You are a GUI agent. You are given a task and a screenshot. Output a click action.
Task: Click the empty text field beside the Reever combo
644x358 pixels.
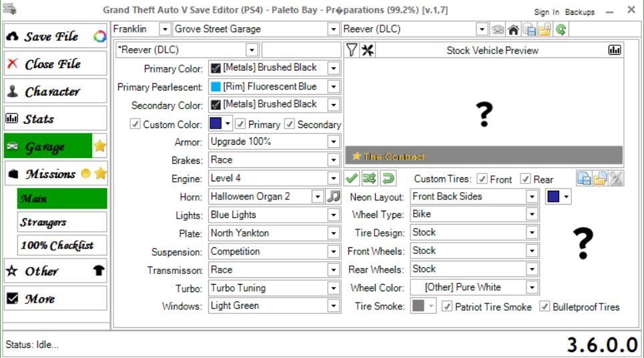[x=301, y=49]
